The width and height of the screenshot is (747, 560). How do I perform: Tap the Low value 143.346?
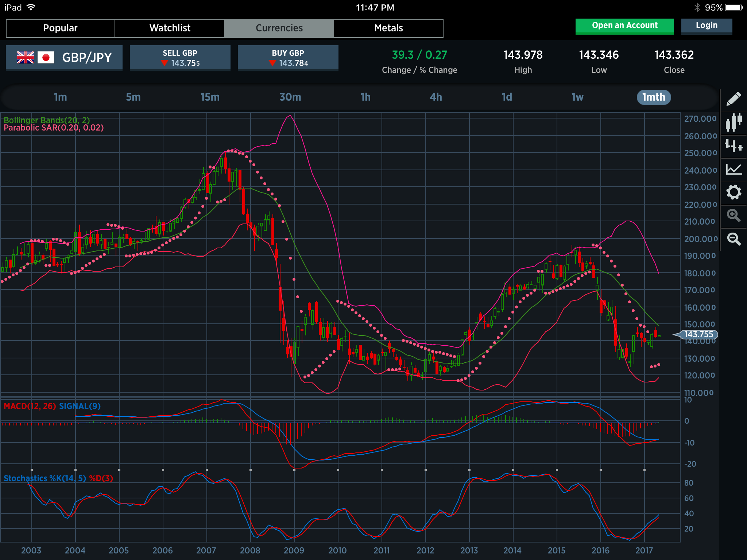pos(599,55)
